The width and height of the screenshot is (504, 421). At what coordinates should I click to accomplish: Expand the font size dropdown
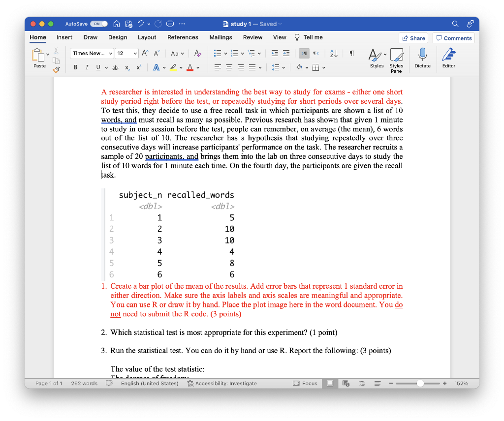click(135, 53)
